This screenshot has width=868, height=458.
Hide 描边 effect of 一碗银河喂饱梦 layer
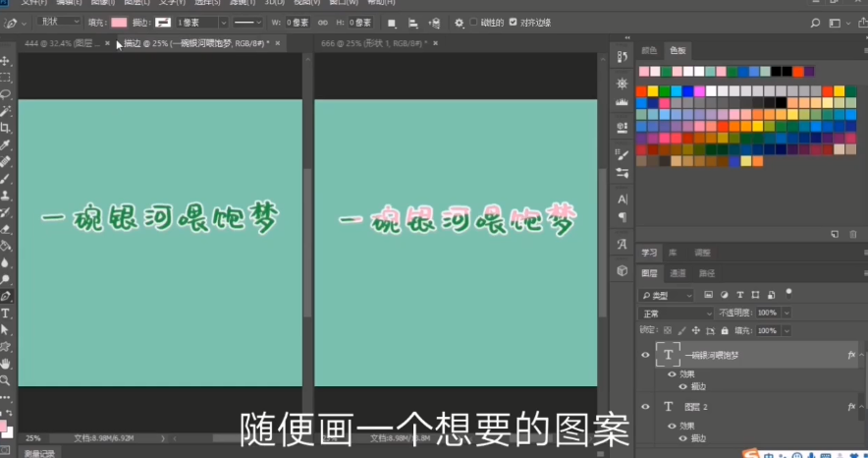tap(682, 386)
